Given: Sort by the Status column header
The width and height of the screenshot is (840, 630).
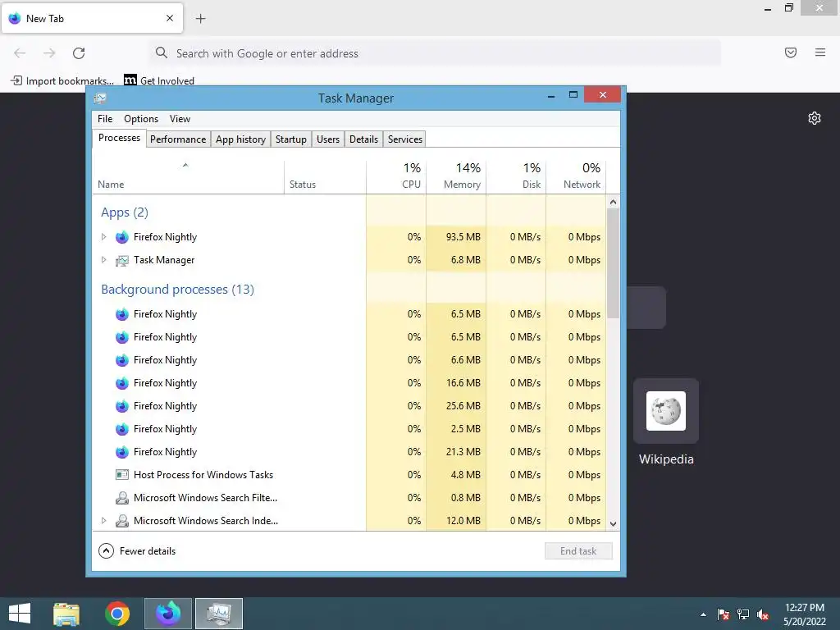Looking at the screenshot, I should coord(325,177).
